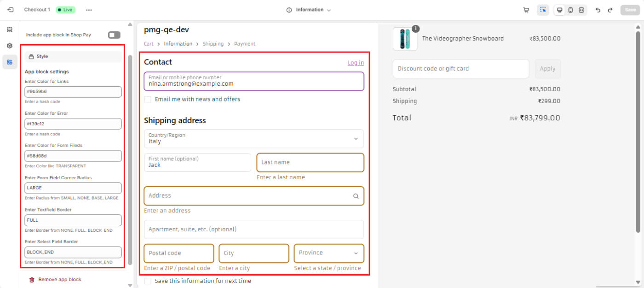Open the Information page selector dropdown
This screenshot has height=288, width=644.
click(x=309, y=10)
